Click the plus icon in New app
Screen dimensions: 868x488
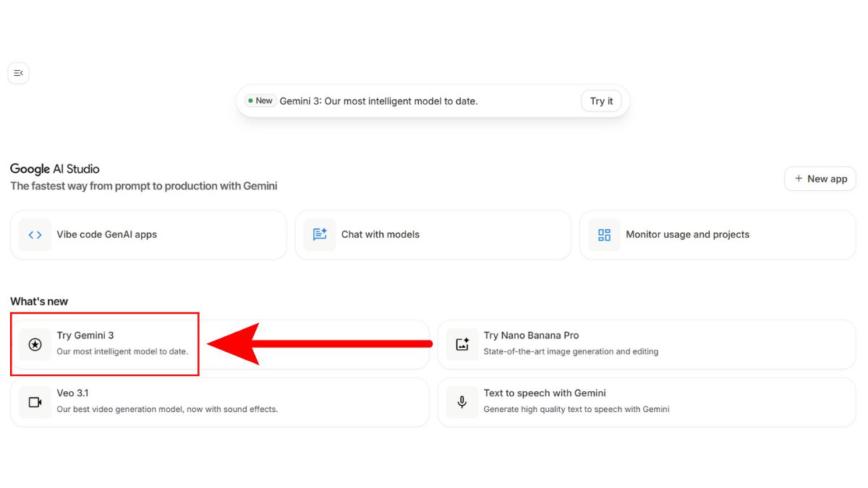click(799, 179)
